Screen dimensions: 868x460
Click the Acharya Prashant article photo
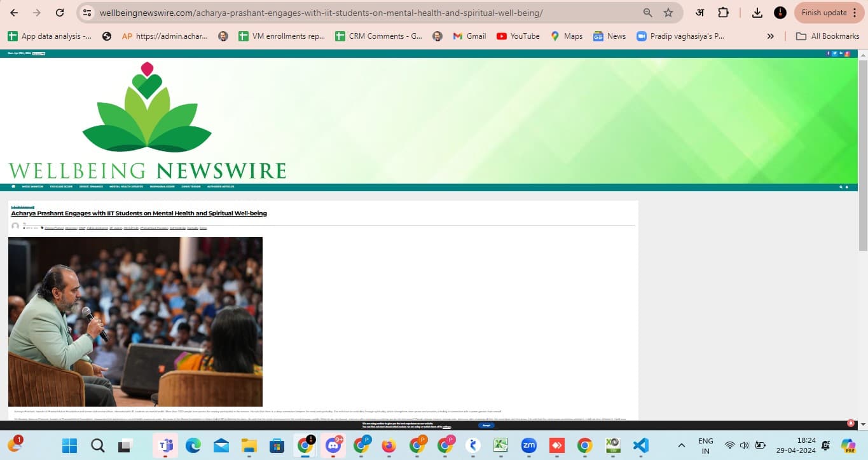point(135,321)
